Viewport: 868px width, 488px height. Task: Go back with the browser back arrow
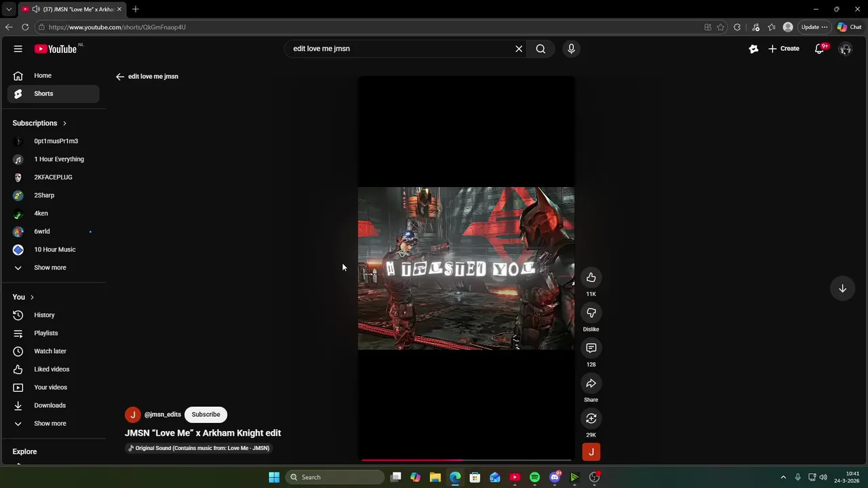(x=9, y=27)
